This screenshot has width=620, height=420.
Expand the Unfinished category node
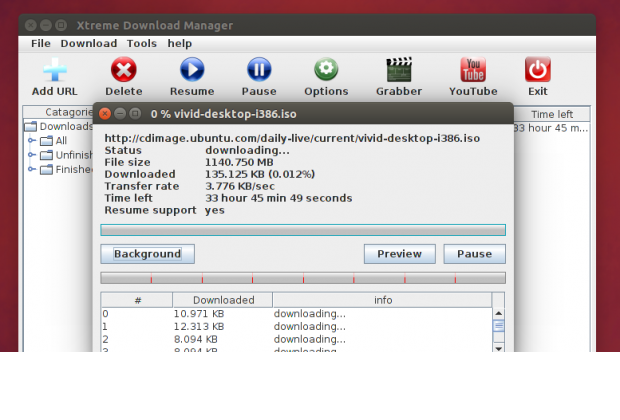tap(33, 155)
